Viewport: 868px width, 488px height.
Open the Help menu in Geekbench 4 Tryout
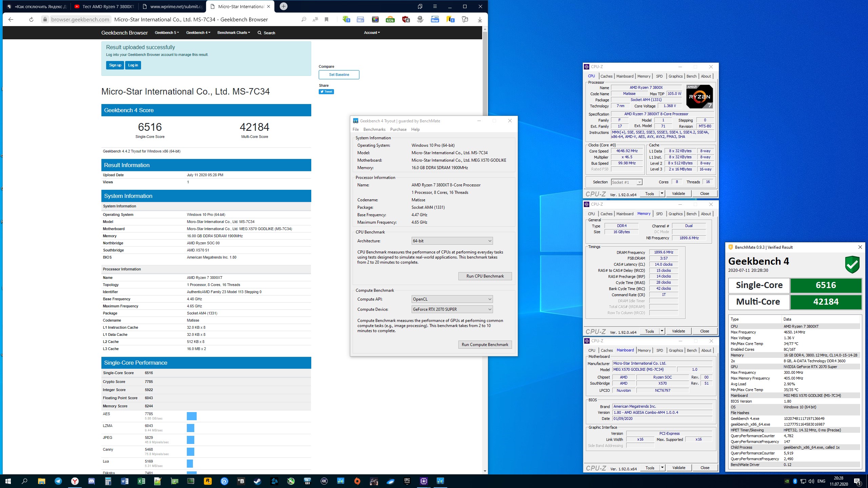point(415,129)
